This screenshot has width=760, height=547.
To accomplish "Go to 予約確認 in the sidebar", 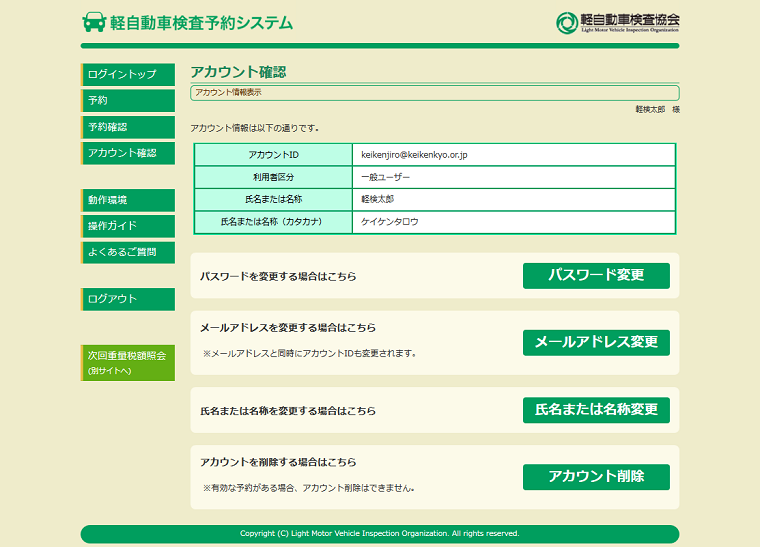I will (x=128, y=127).
